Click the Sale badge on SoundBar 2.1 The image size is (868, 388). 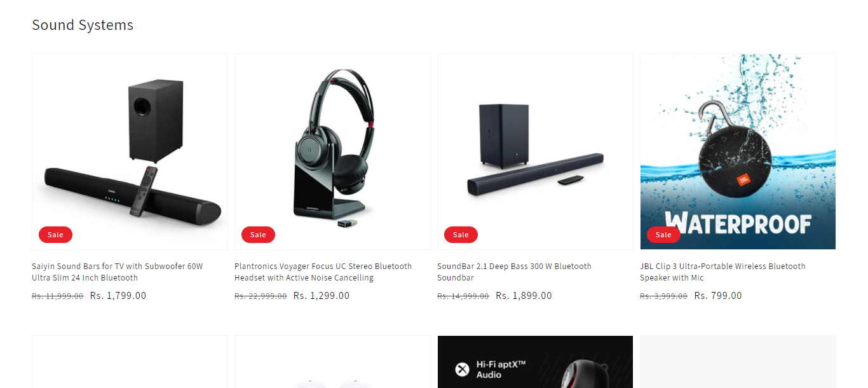click(461, 235)
